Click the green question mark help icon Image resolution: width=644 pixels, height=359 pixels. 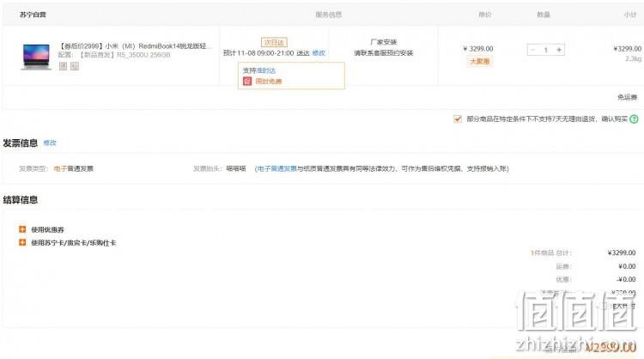tap(635, 119)
